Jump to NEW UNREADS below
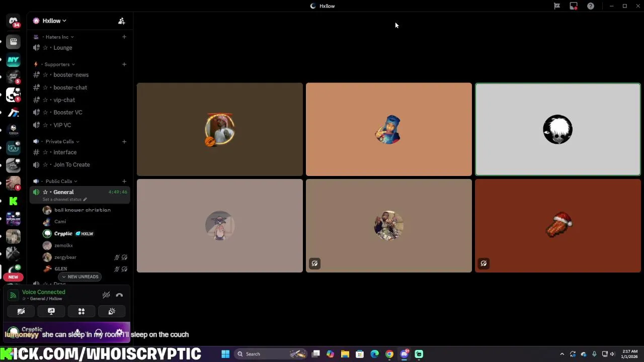The height and width of the screenshot is (362, 644). (79, 277)
